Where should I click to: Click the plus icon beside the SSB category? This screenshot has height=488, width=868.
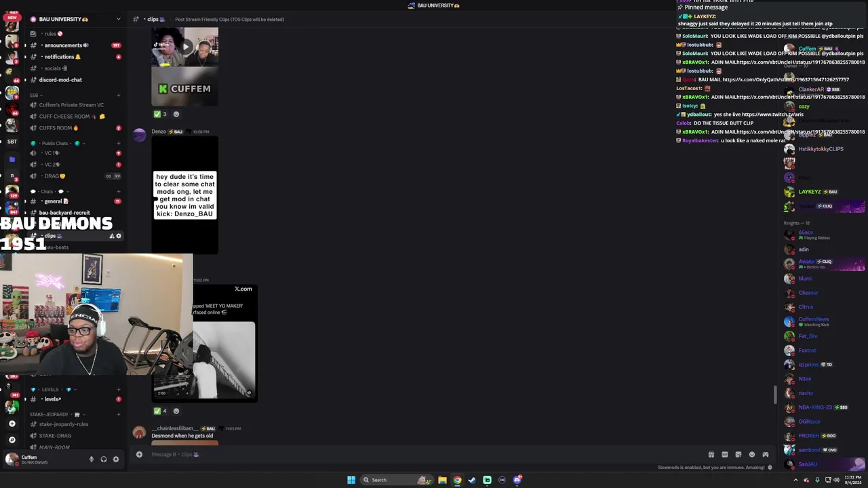pyautogui.click(x=118, y=96)
